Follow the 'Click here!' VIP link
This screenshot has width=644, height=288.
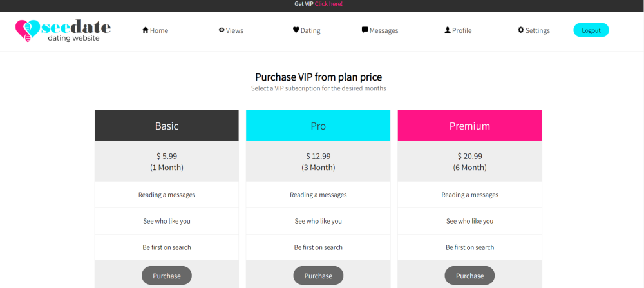click(x=328, y=4)
